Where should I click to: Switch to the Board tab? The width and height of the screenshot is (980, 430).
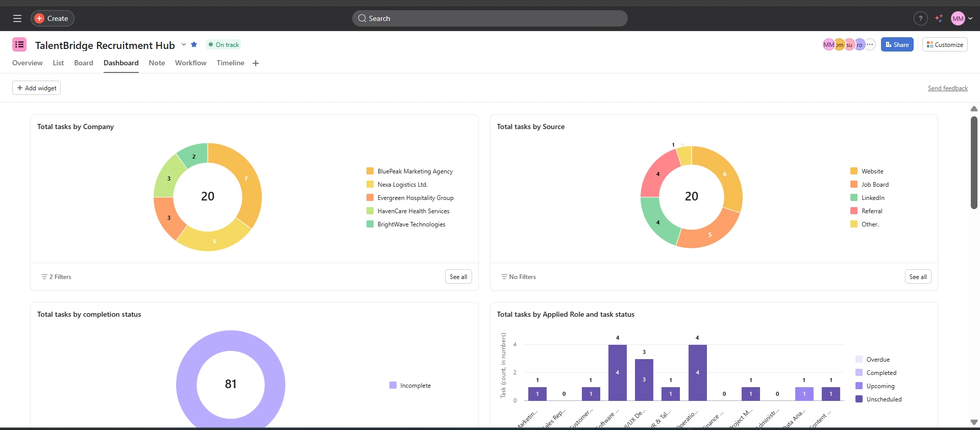(x=84, y=63)
